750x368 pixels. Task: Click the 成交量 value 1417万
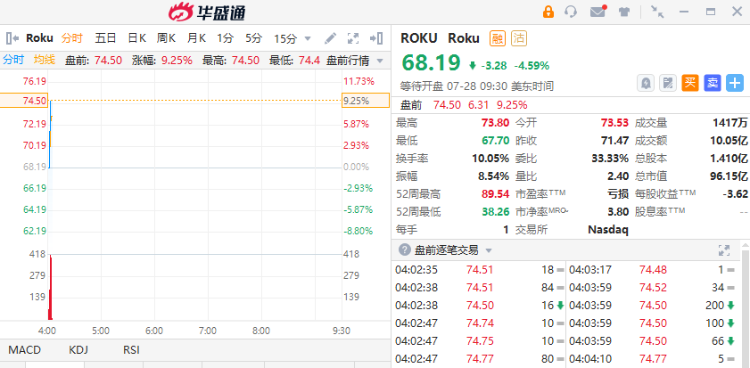pos(729,123)
